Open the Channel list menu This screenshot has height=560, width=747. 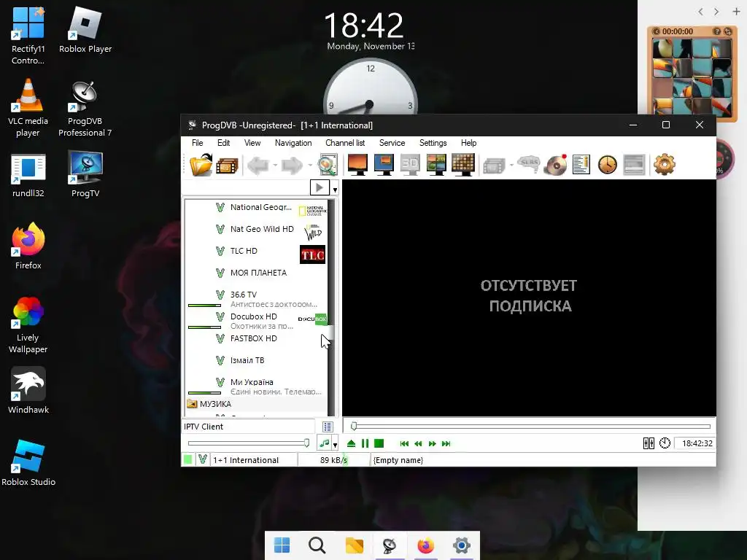[345, 143]
